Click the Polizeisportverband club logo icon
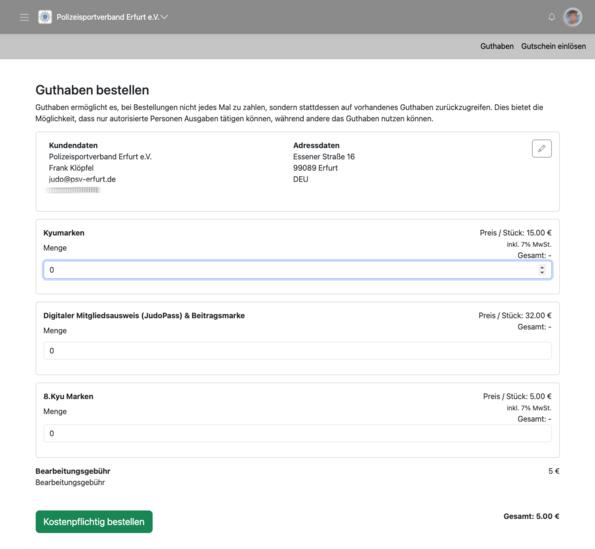The height and width of the screenshot is (549, 595). tap(45, 17)
